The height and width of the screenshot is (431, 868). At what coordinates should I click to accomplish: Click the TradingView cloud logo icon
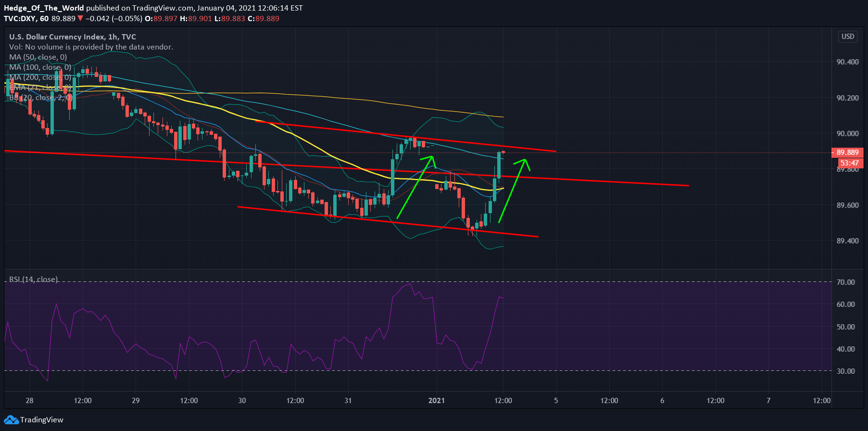11,420
